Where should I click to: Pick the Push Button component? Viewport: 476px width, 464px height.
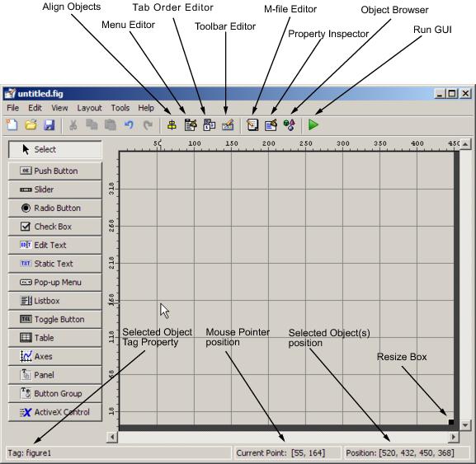pos(55,171)
